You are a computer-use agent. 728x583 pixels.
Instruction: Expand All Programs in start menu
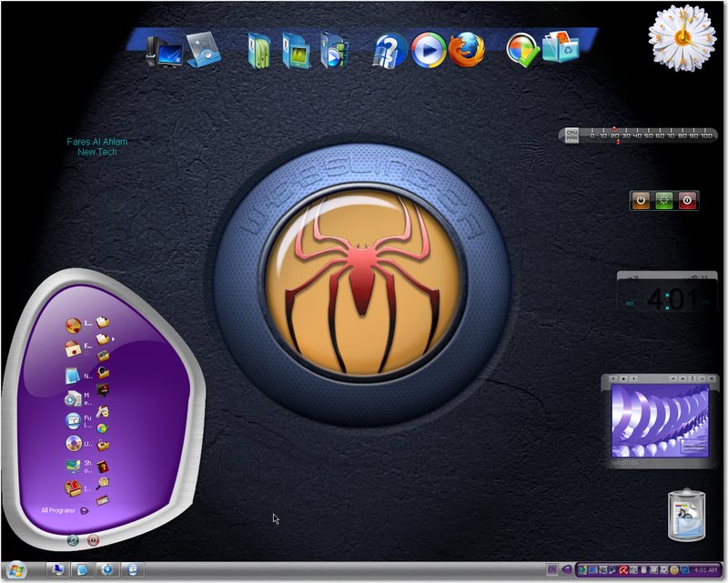coord(64,510)
